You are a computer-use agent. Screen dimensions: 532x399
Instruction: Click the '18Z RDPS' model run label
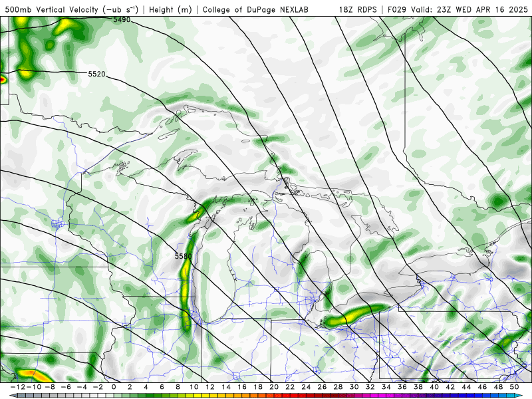click(358, 9)
